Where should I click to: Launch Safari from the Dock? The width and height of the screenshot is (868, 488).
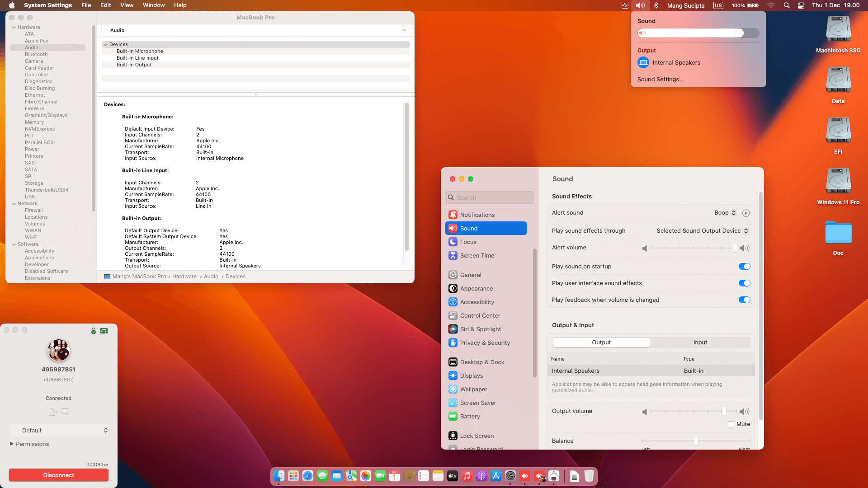coord(308,476)
